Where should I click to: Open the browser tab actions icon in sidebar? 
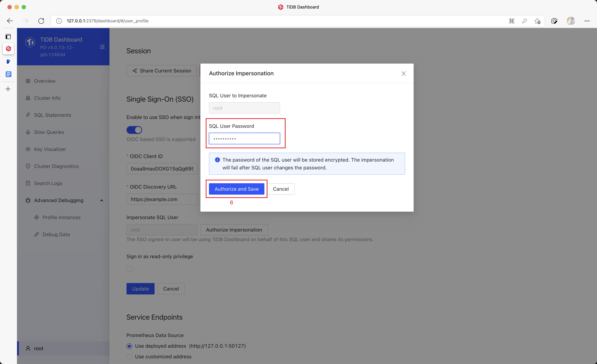coord(8,37)
